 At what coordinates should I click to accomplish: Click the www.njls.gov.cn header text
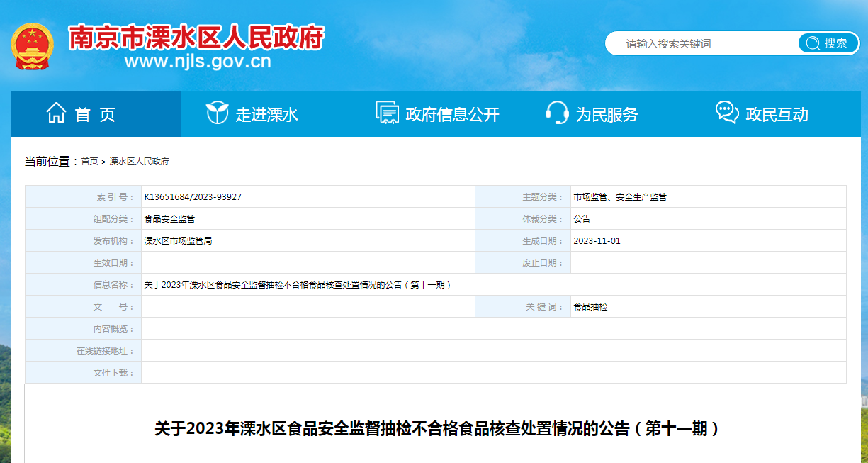coord(198,62)
